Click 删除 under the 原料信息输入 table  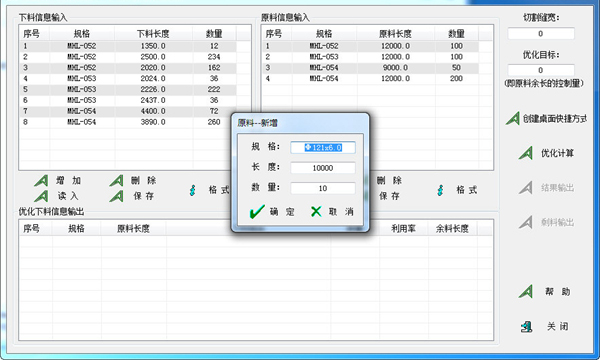tap(389, 180)
